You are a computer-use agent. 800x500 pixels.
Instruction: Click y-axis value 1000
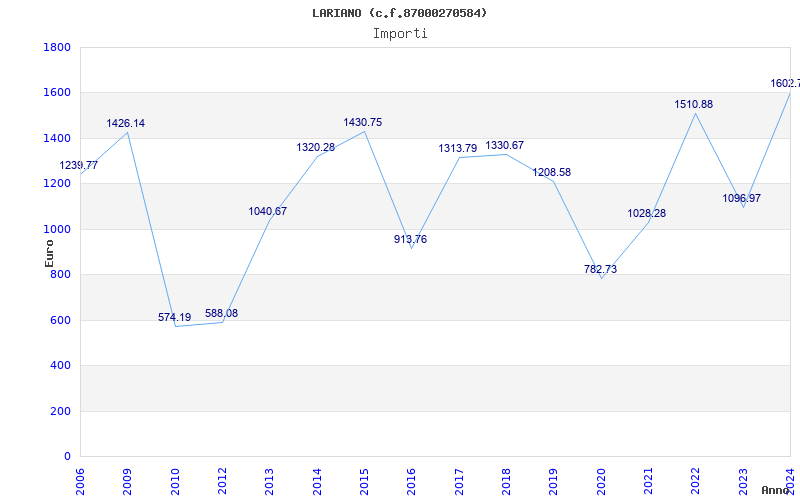[57, 230]
